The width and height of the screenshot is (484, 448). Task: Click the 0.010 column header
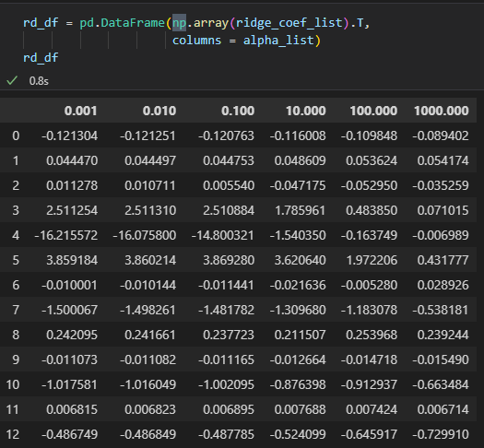(x=159, y=111)
